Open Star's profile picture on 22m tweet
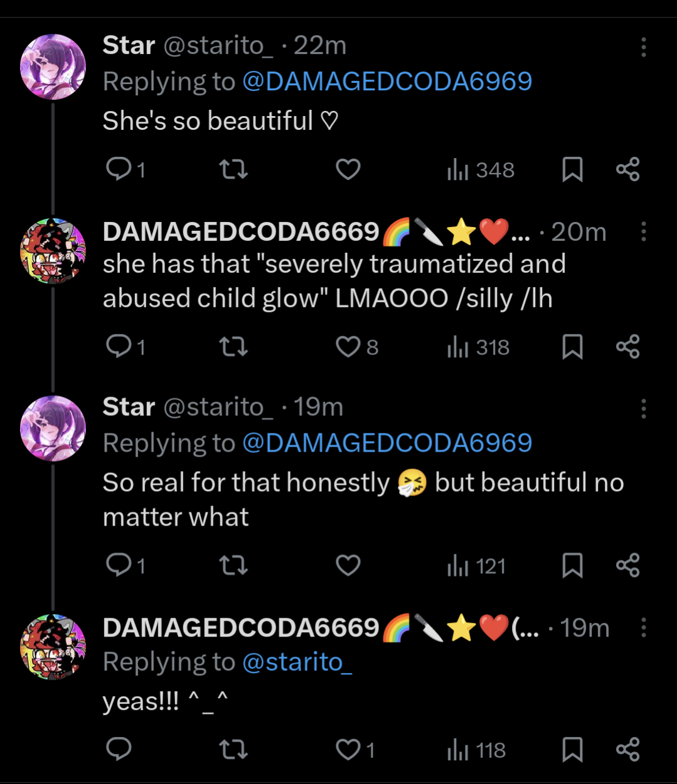The width and height of the screenshot is (677, 784). 53,67
